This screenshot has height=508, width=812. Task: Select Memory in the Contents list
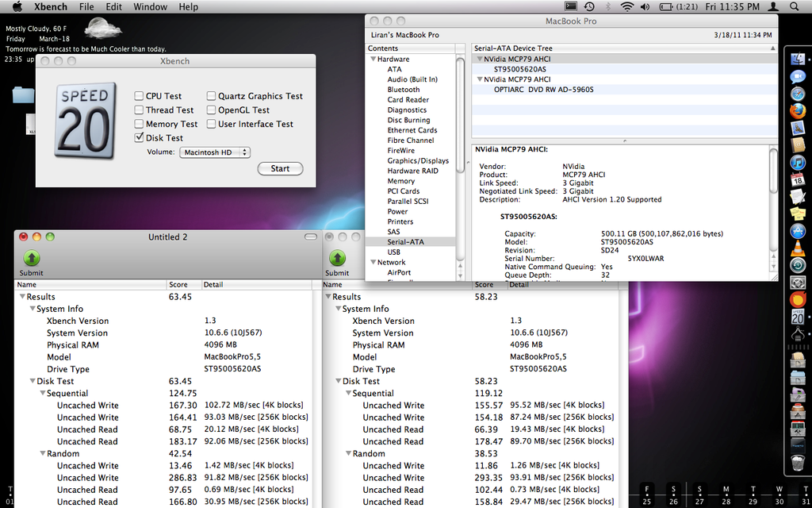(400, 181)
